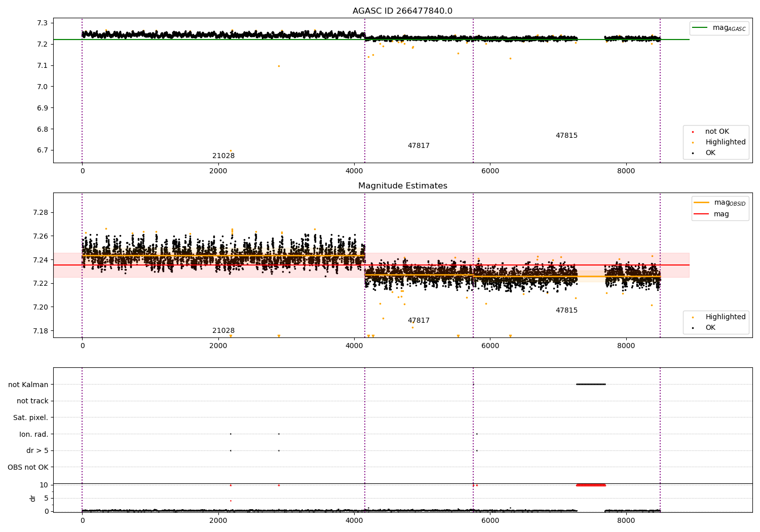Click obsid label 47817 in the AGASC plot

click(x=419, y=146)
